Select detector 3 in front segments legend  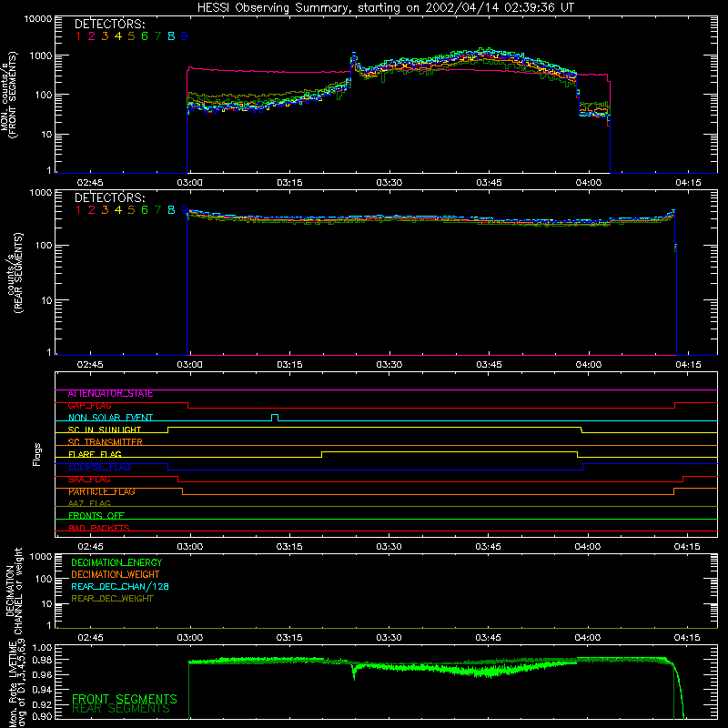pyautogui.click(x=105, y=36)
